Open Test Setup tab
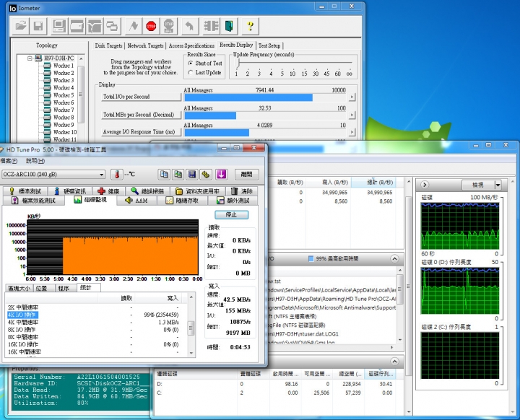The height and width of the screenshot is (420, 520). click(x=269, y=45)
